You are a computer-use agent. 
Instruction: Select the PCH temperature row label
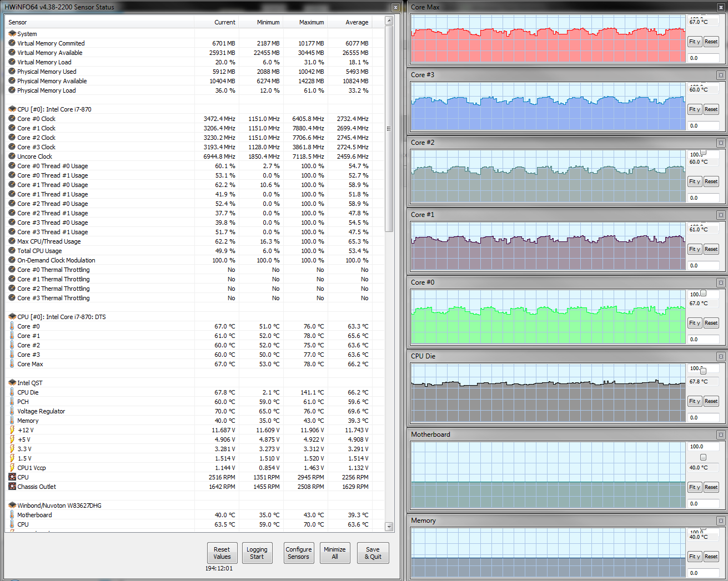[23, 402]
